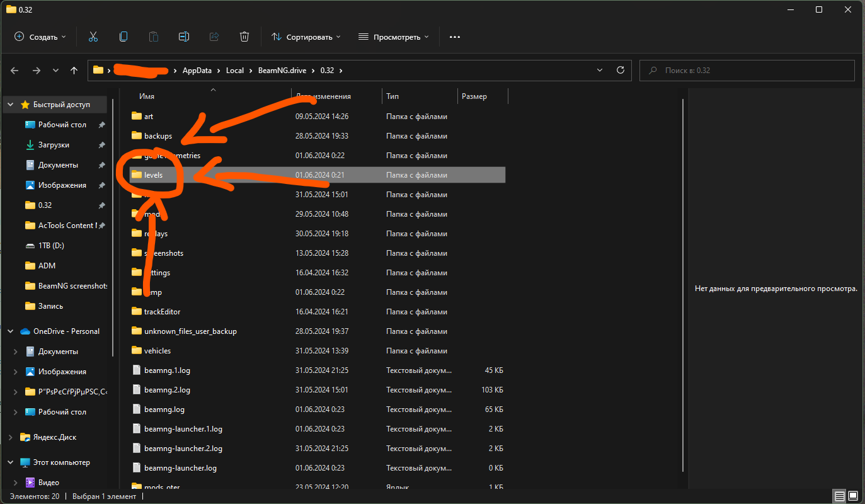Open the Сортировать sort dropdown
The width and height of the screenshot is (865, 504).
(x=306, y=37)
